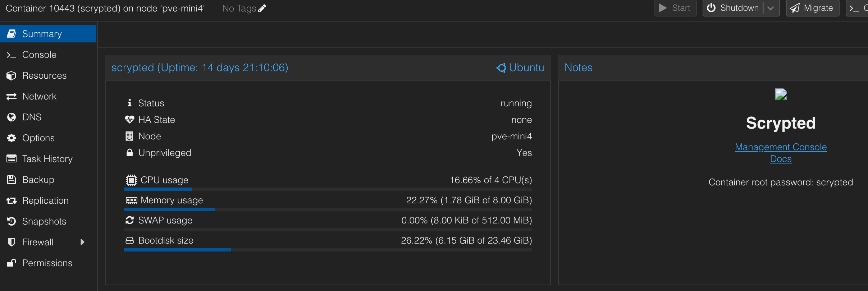Click the Console button in top toolbar

point(857,8)
